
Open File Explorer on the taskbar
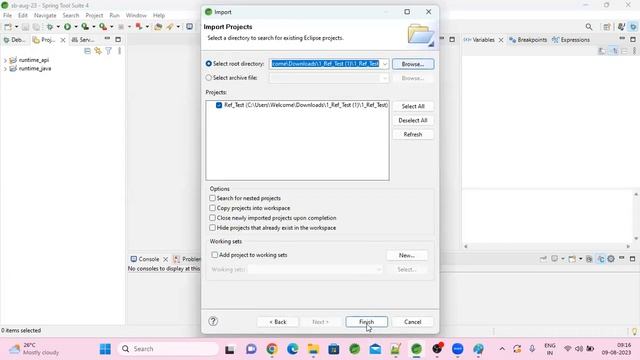[x=313, y=349]
